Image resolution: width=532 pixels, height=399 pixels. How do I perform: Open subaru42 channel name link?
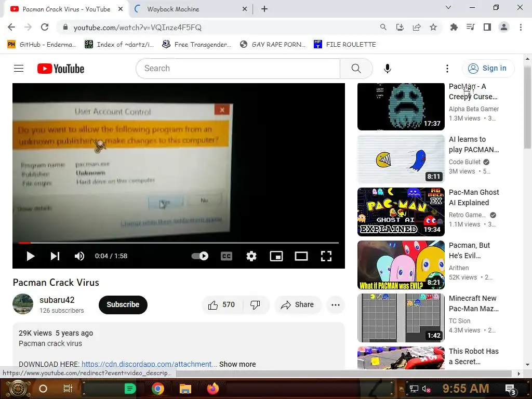point(57,300)
